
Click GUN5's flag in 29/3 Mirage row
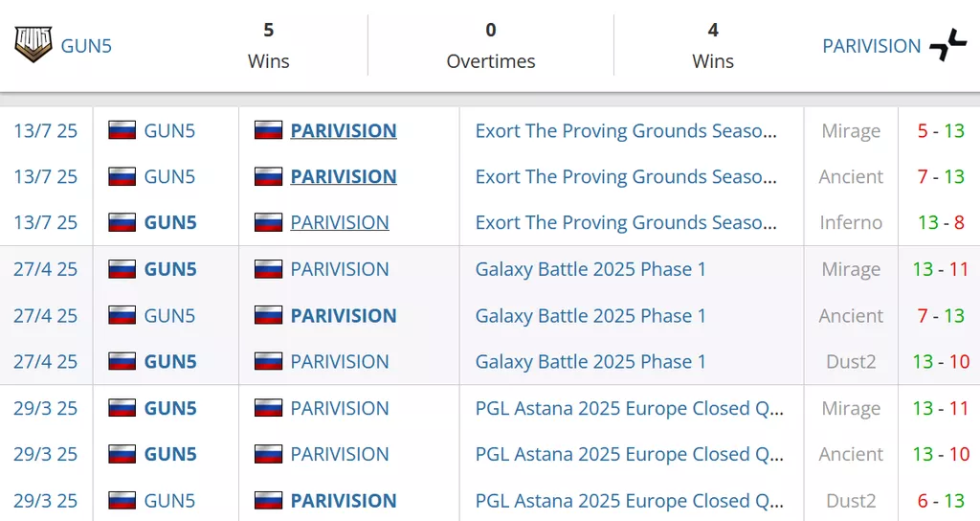(x=122, y=408)
